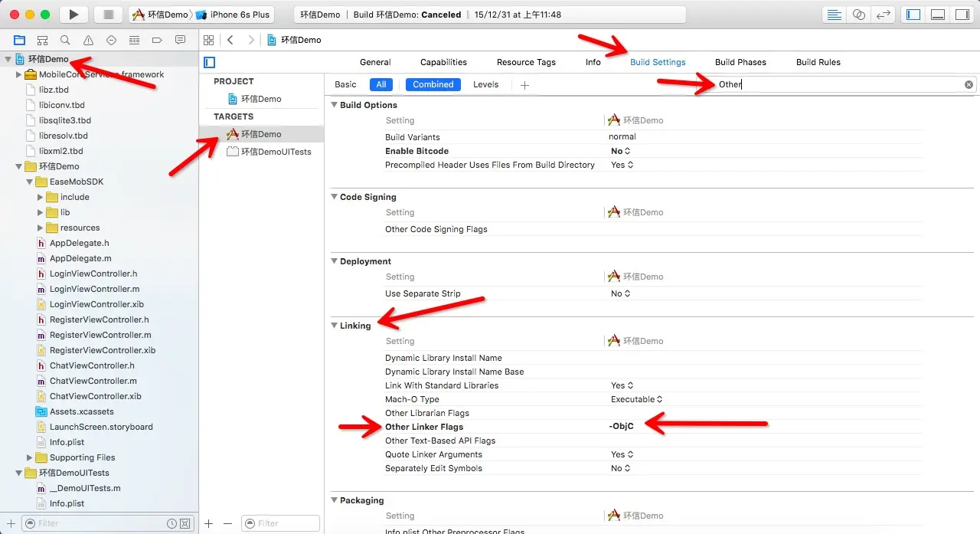Select the Basic settings filter

click(345, 84)
